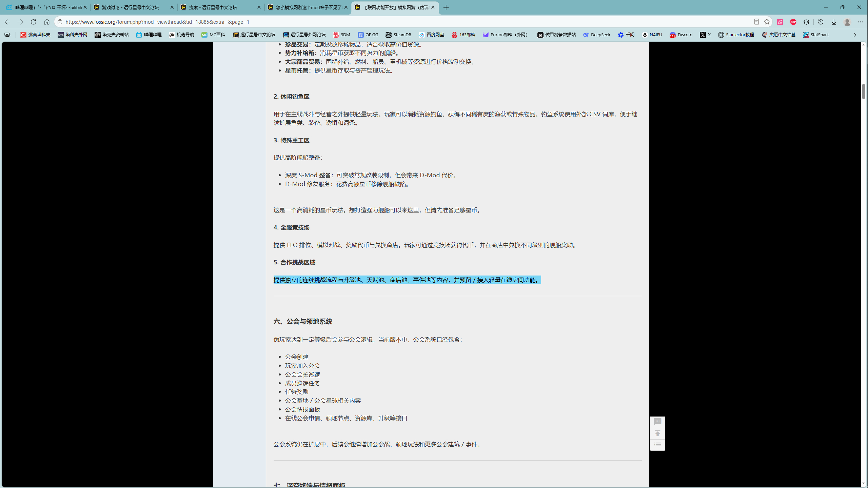Add page to favorites star icon

tap(767, 22)
